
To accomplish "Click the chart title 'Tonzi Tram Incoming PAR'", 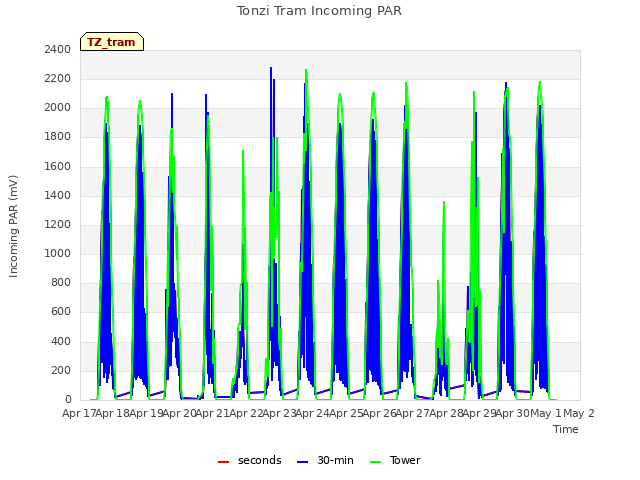I will (319, 11).
